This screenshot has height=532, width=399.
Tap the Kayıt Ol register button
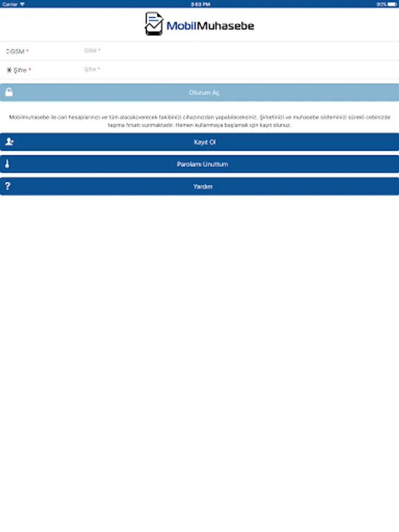[200, 142]
